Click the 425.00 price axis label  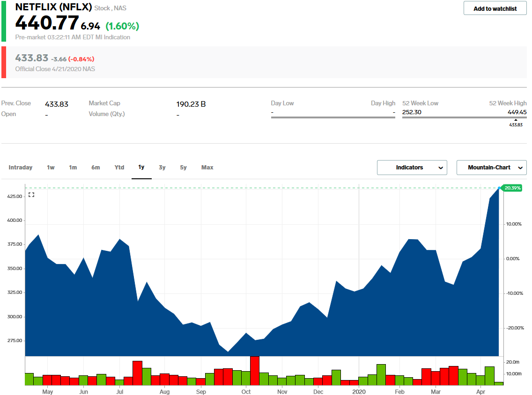click(15, 196)
